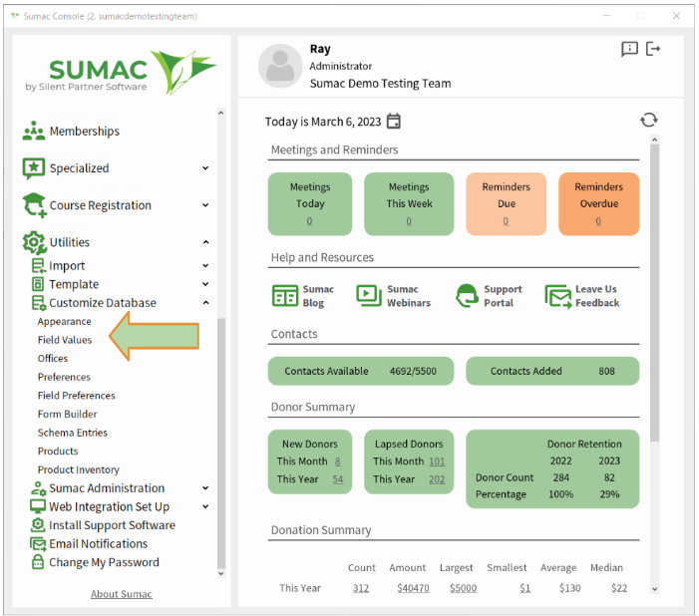Open the Meetings Today tile
Viewport: 699px width, 616px height.
click(310, 204)
